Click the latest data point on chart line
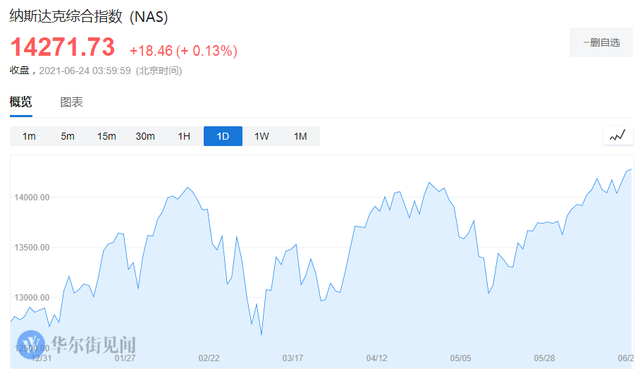Screen dimensions: 640x376 [631, 169]
